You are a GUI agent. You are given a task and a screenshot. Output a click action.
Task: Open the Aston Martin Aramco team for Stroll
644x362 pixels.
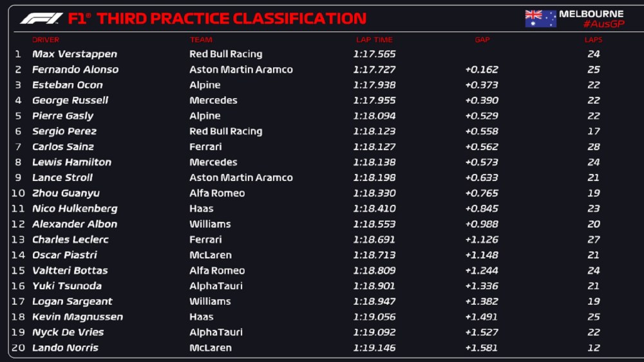241,178
